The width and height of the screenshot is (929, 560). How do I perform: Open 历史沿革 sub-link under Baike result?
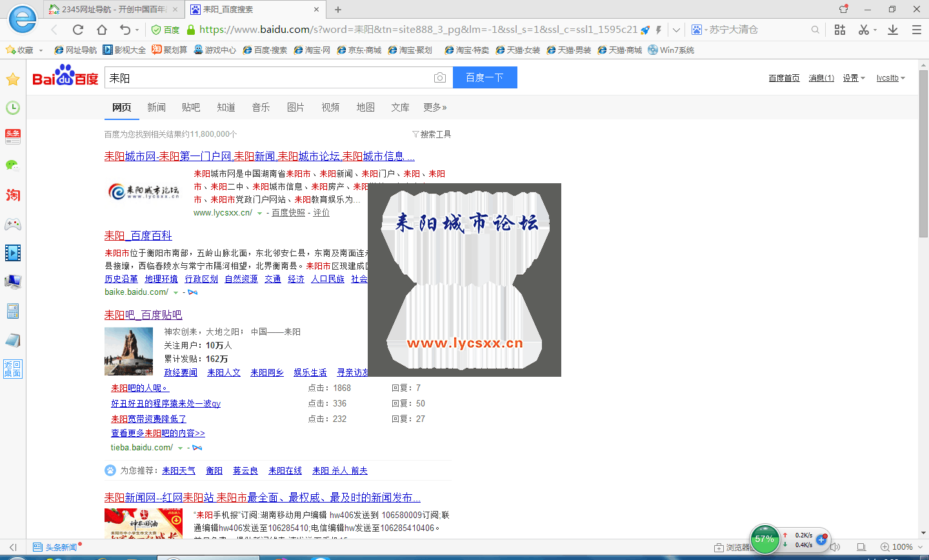pyautogui.click(x=121, y=279)
